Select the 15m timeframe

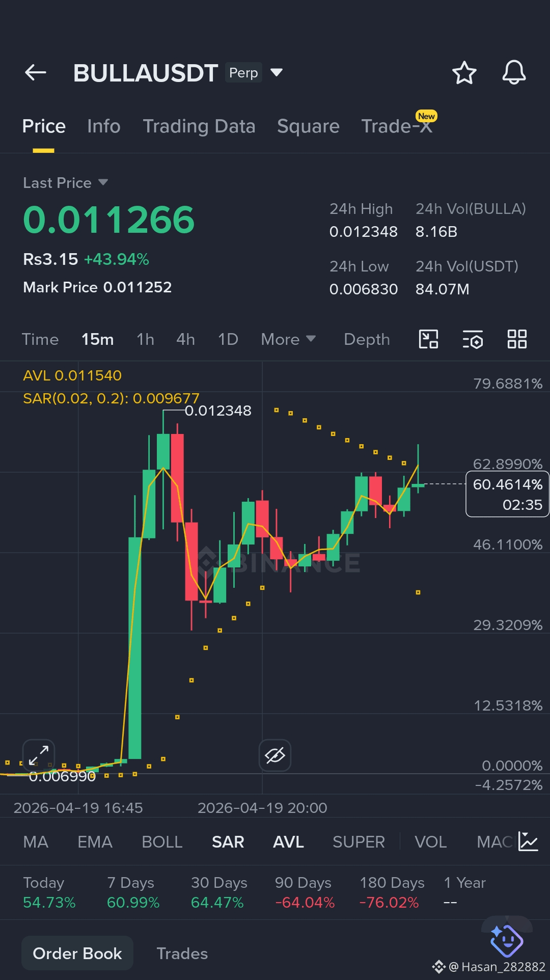(x=98, y=339)
